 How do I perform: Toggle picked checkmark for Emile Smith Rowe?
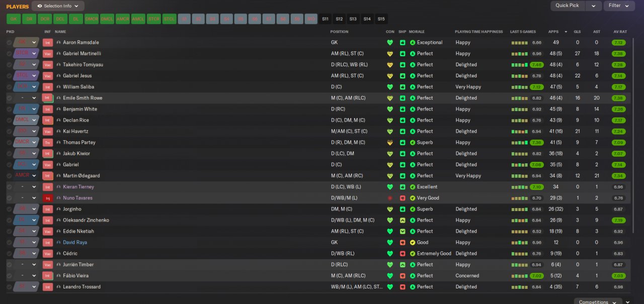(x=9, y=98)
